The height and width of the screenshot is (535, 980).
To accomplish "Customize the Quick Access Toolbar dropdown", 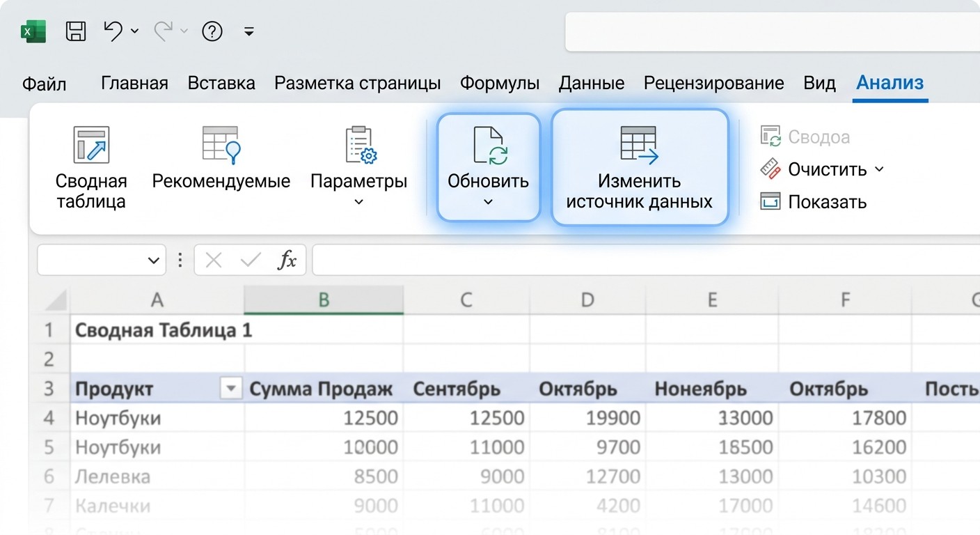I will point(248,31).
